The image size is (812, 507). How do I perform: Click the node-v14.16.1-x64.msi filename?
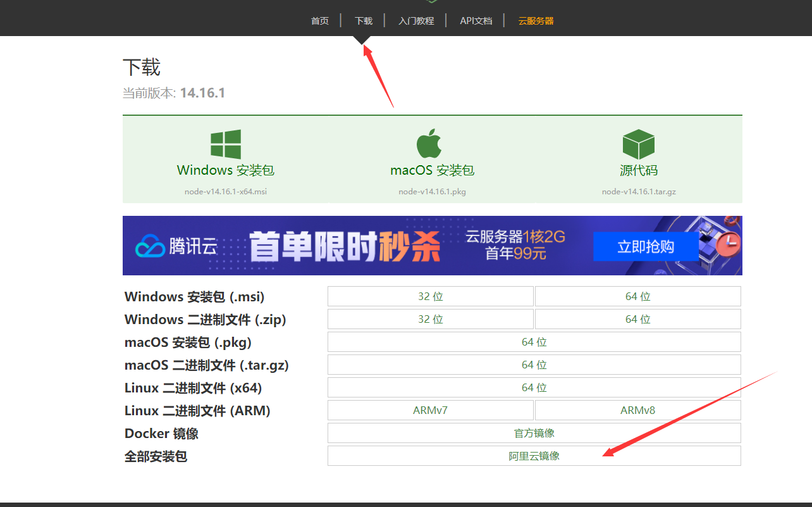point(226,192)
